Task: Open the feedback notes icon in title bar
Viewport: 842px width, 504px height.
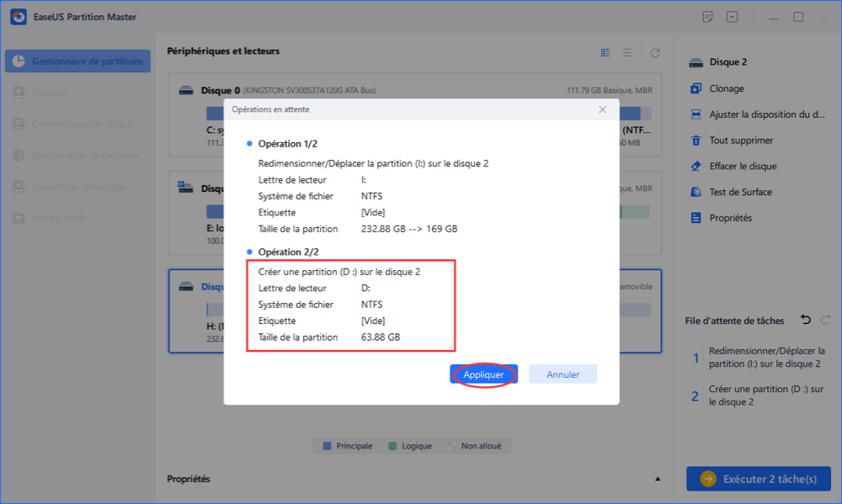Action: click(x=707, y=16)
